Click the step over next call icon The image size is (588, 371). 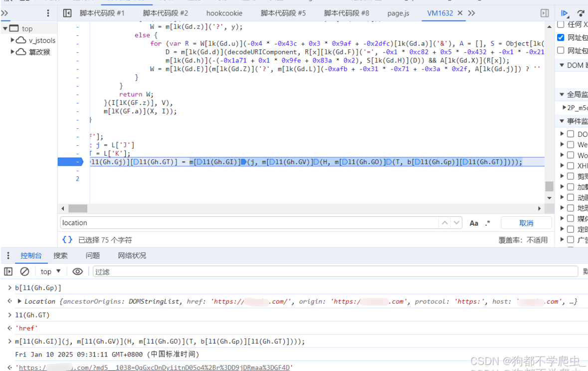(x=581, y=13)
